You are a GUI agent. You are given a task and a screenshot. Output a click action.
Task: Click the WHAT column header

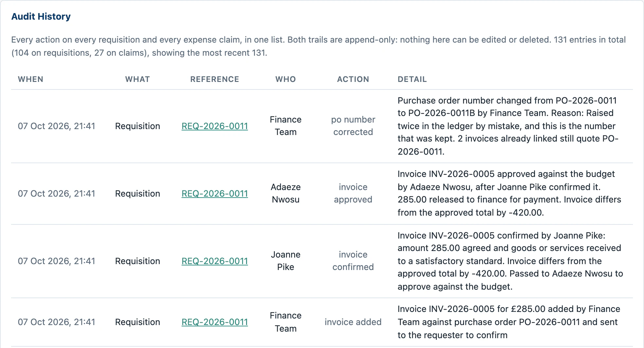(137, 79)
